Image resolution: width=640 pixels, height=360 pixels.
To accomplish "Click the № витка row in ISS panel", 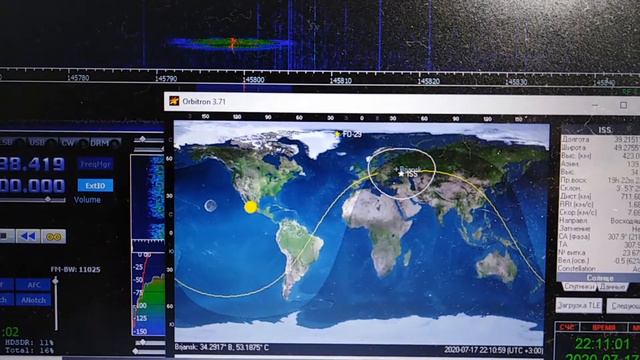I will pos(600,252).
